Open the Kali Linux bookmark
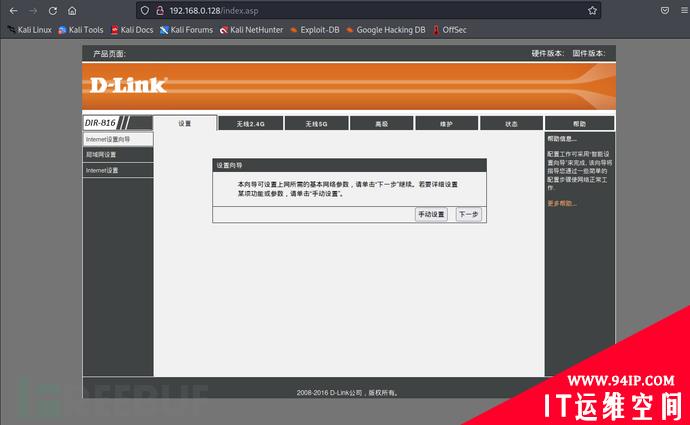This screenshot has height=425, width=690. 29,30
